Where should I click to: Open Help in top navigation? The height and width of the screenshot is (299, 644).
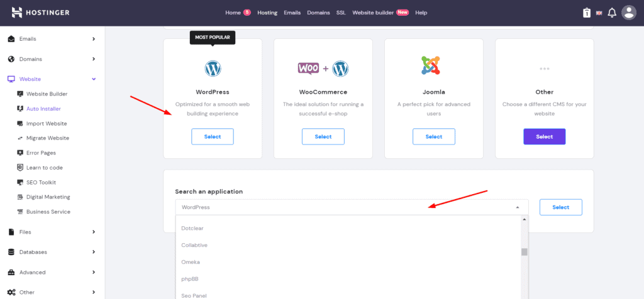[x=421, y=13]
